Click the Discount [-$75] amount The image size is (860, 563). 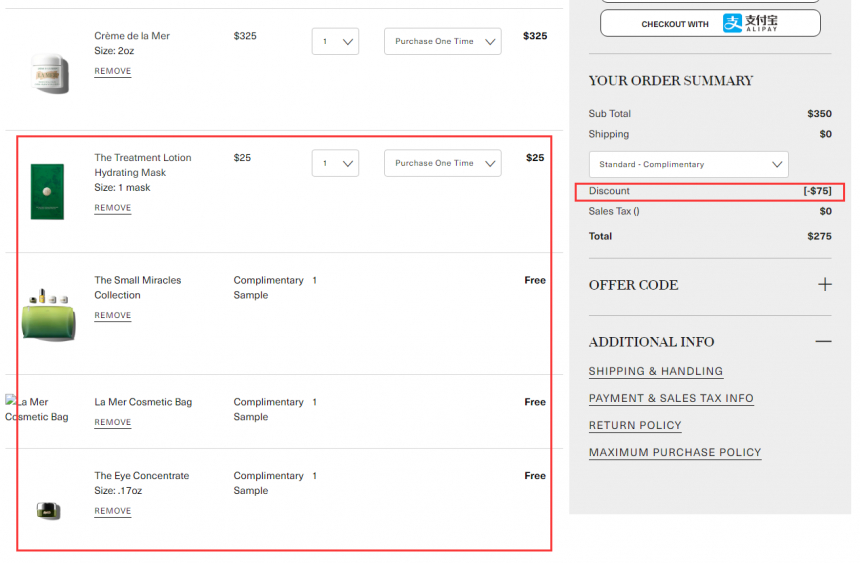point(817,191)
